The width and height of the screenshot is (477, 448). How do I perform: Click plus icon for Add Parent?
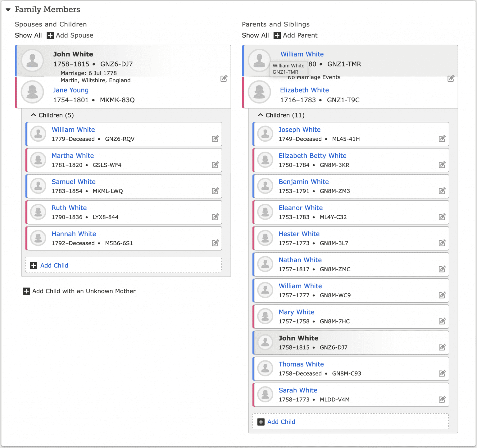(x=277, y=35)
